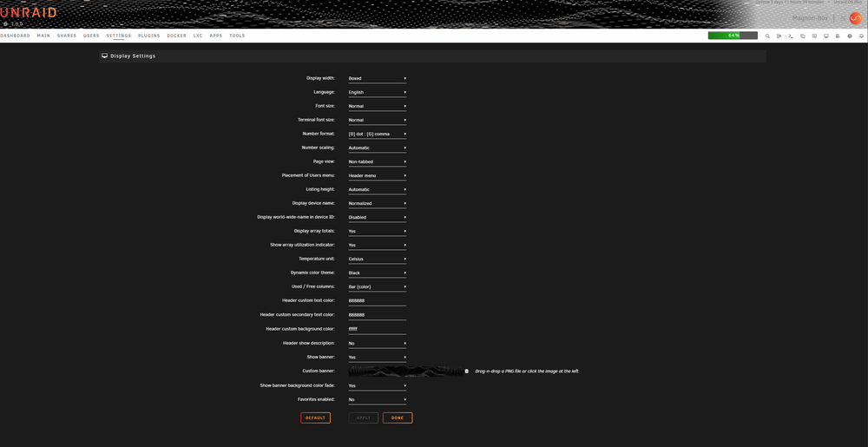Click the system info monitor icon
Image resolution: width=868 pixels, height=447 pixels.
(826, 36)
